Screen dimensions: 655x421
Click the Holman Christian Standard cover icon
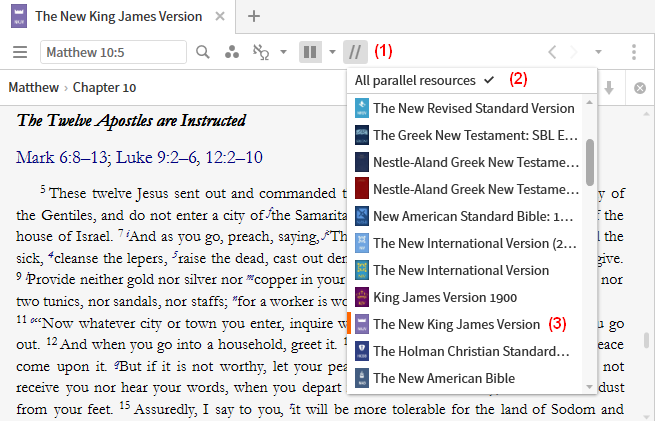click(x=362, y=351)
